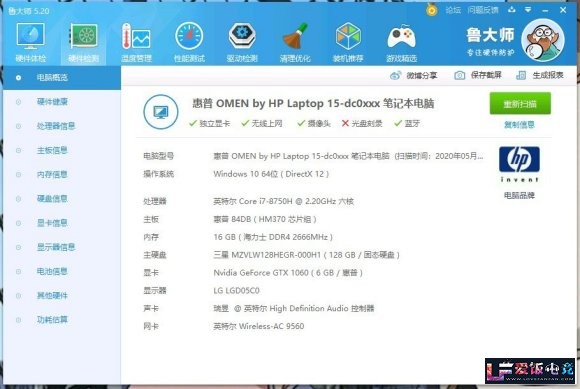Image resolution: width=580 pixels, height=389 pixels.
Task: Click the 复制信息 copy info link
Action: point(519,125)
